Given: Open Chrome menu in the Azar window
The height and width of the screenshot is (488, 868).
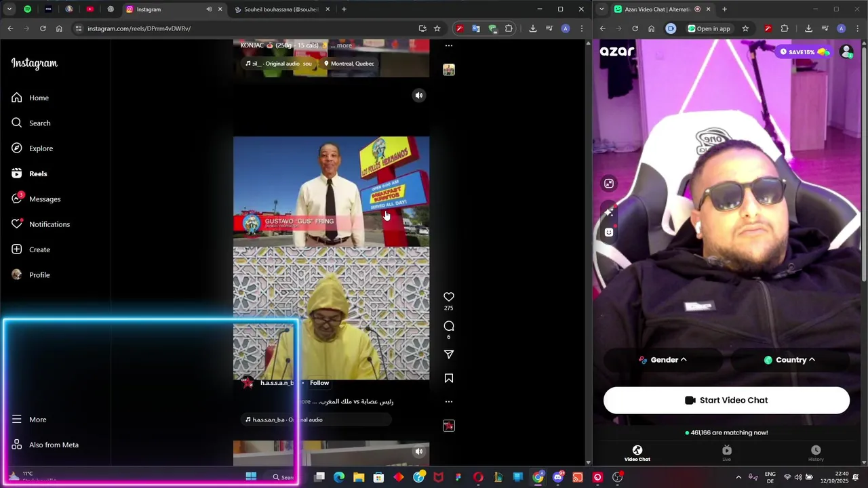Looking at the screenshot, I should click(856, 28).
